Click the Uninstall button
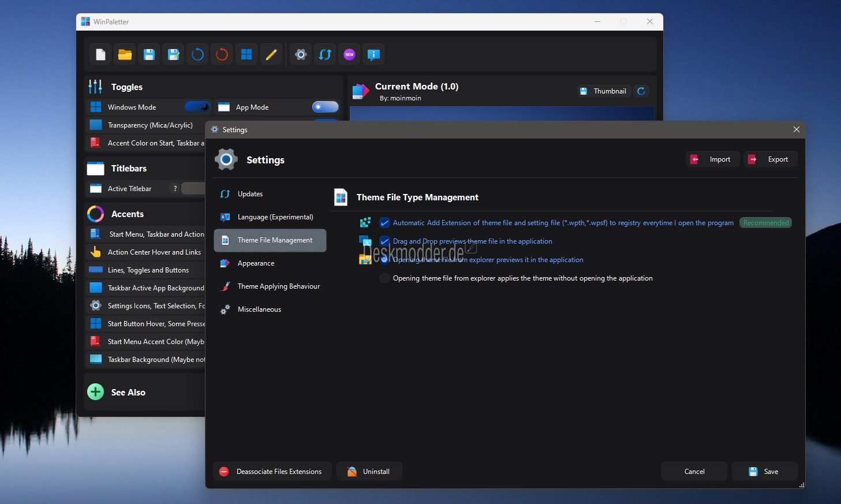 coord(369,472)
